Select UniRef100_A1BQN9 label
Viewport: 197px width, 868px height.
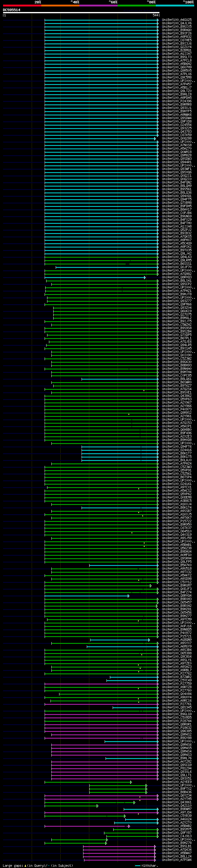pos(177,640)
